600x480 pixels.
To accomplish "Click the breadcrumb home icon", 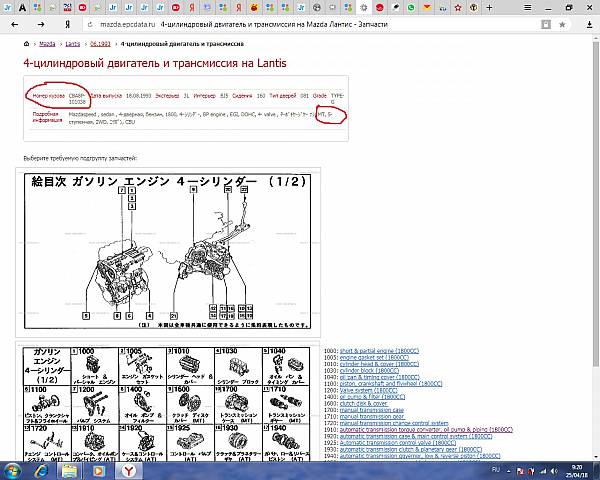I will [x=26, y=44].
